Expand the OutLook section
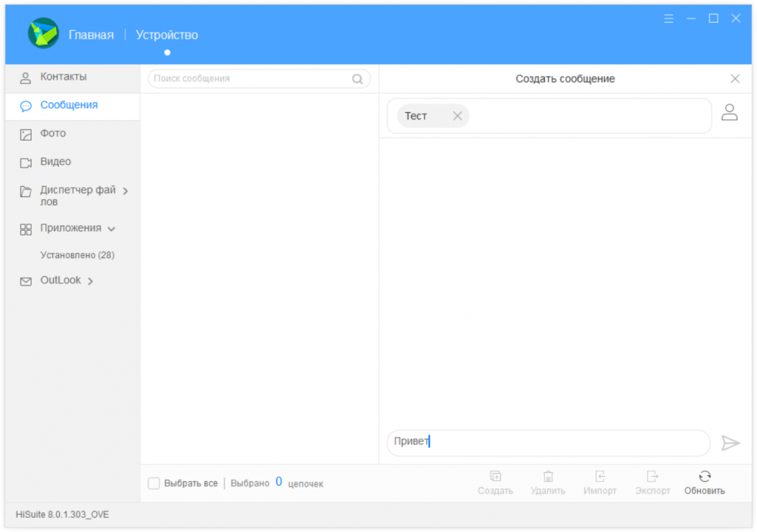This screenshot has width=757, height=532. 90,282
